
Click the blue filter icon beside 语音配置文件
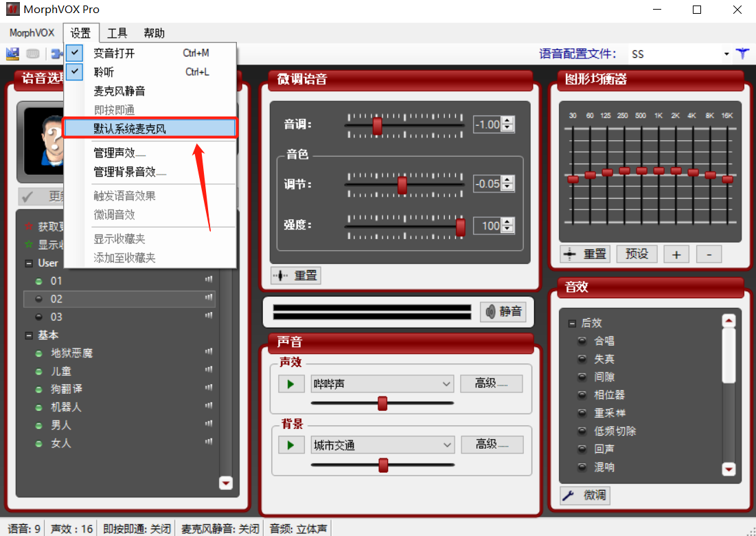[743, 54]
